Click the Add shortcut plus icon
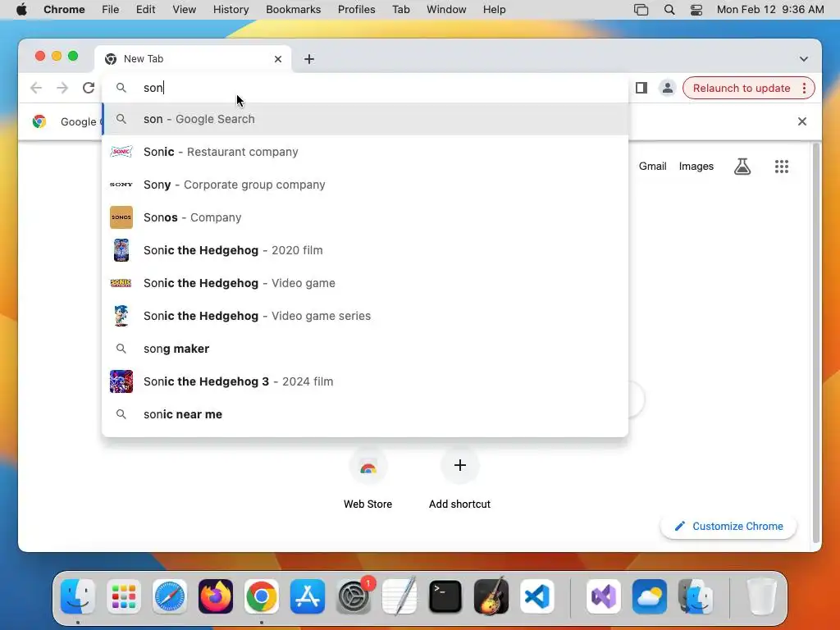840x630 pixels. 459,466
